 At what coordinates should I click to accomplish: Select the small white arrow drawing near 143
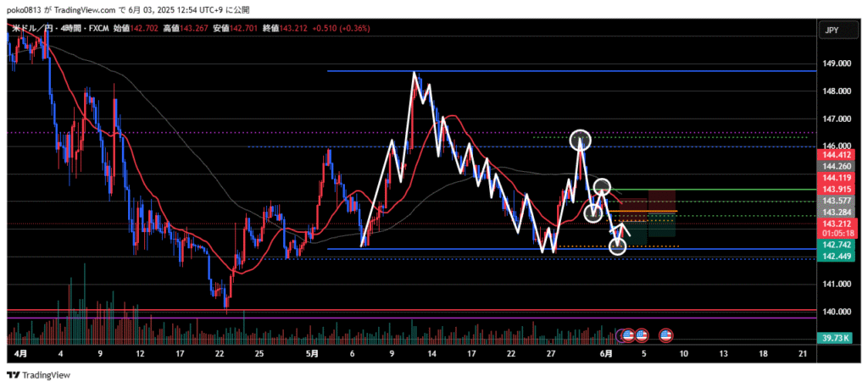(x=622, y=229)
